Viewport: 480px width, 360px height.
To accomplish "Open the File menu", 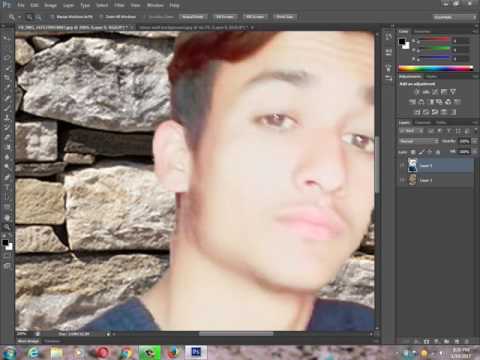I will click(x=21, y=5).
